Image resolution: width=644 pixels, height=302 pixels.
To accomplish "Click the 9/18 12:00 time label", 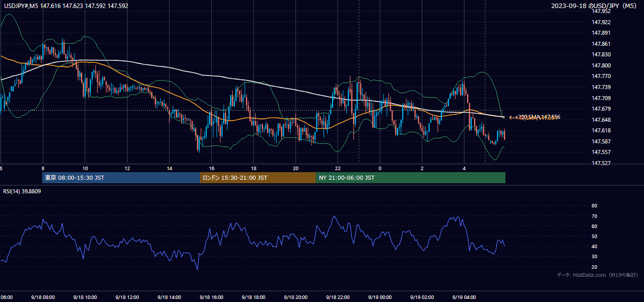I will pyautogui.click(x=127, y=297).
